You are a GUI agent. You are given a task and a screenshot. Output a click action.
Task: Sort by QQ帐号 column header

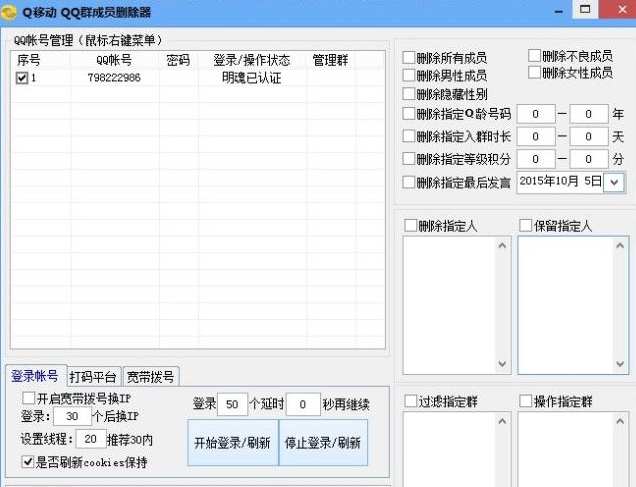tap(114, 60)
